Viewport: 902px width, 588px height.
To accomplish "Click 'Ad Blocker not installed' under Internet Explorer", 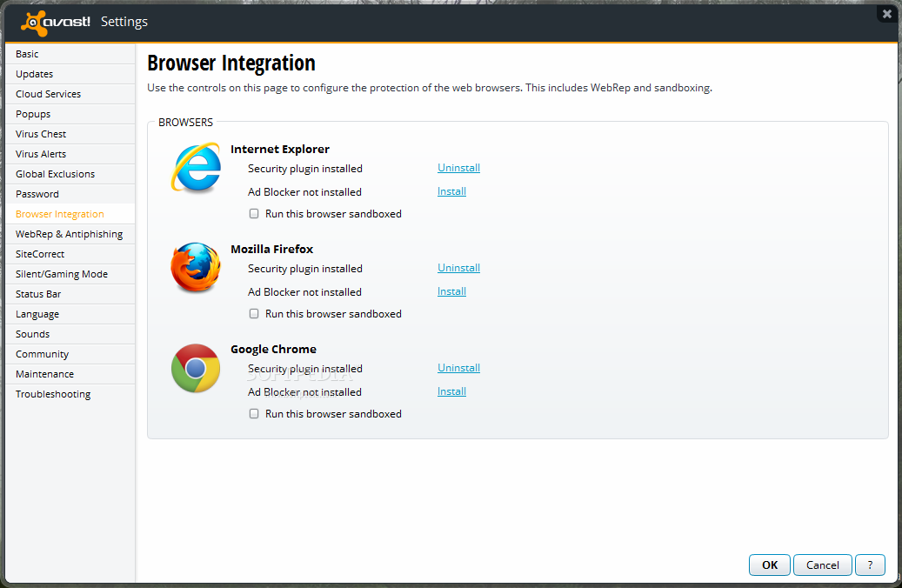I will click(x=305, y=192).
